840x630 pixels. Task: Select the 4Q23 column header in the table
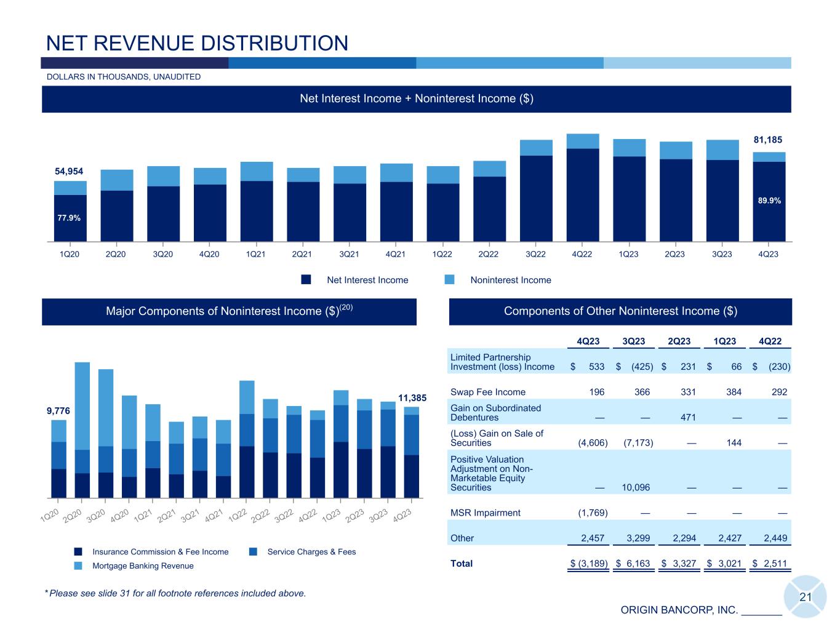click(588, 341)
